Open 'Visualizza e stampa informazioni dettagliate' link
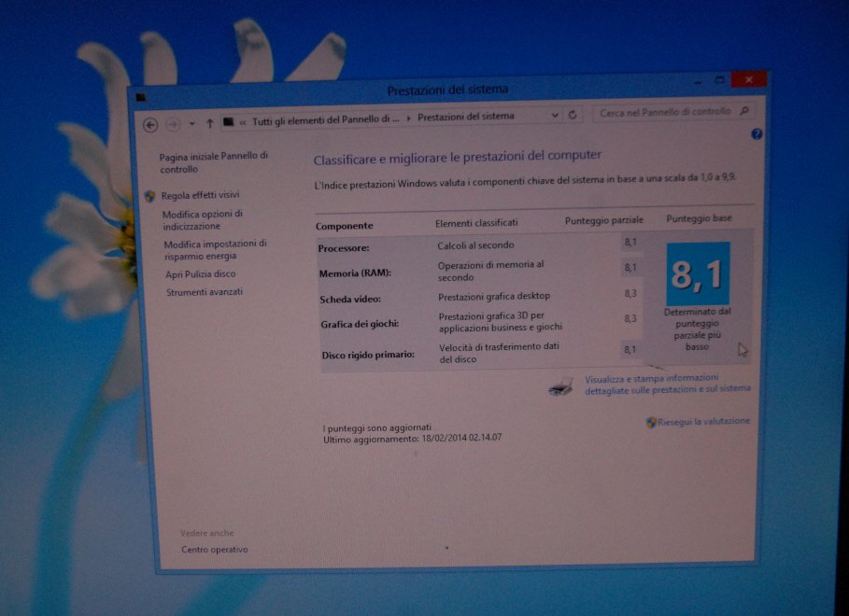This screenshot has width=849, height=616. 667,384
